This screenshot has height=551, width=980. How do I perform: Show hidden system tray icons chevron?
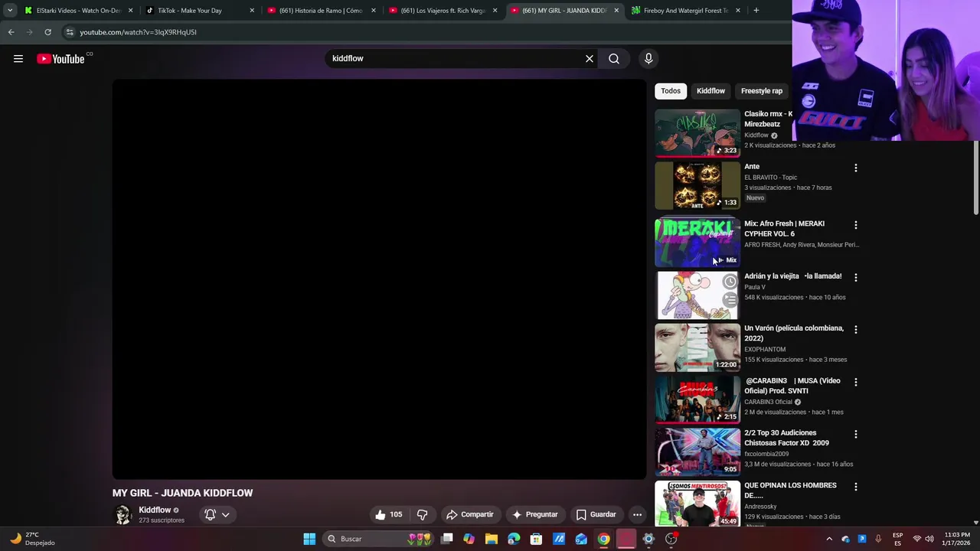click(x=829, y=539)
